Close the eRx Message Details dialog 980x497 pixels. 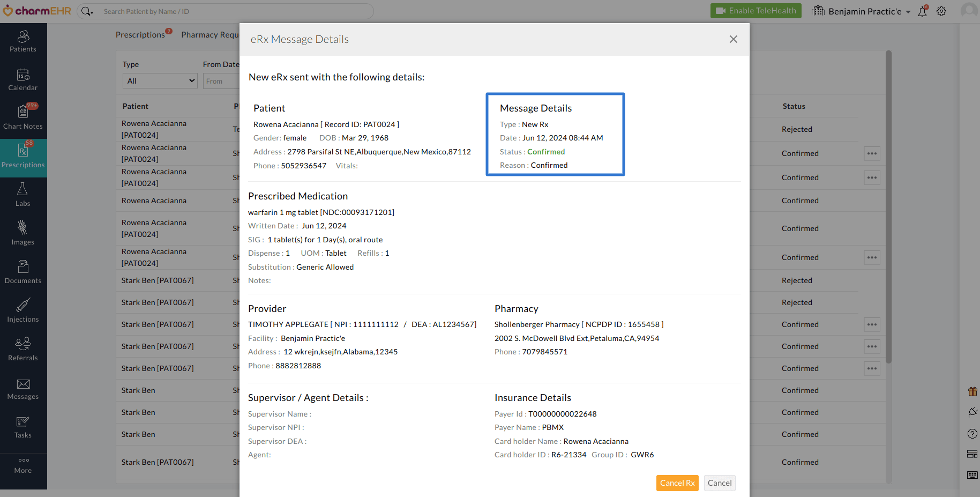coord(733,39)
